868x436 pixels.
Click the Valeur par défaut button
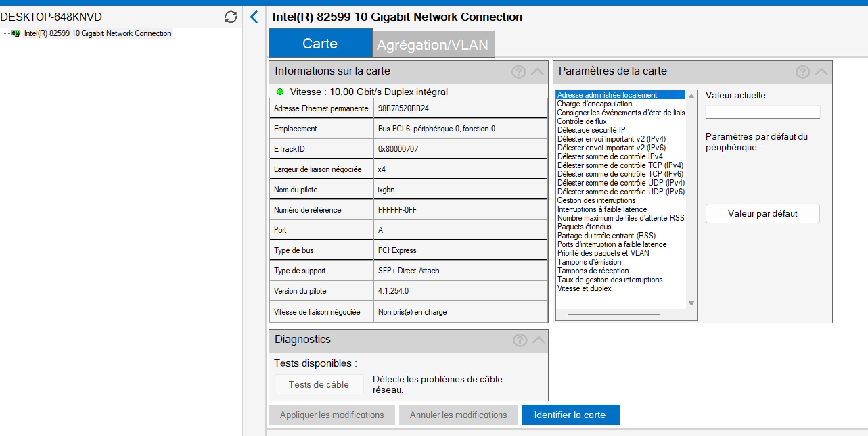tap(762, 214)
